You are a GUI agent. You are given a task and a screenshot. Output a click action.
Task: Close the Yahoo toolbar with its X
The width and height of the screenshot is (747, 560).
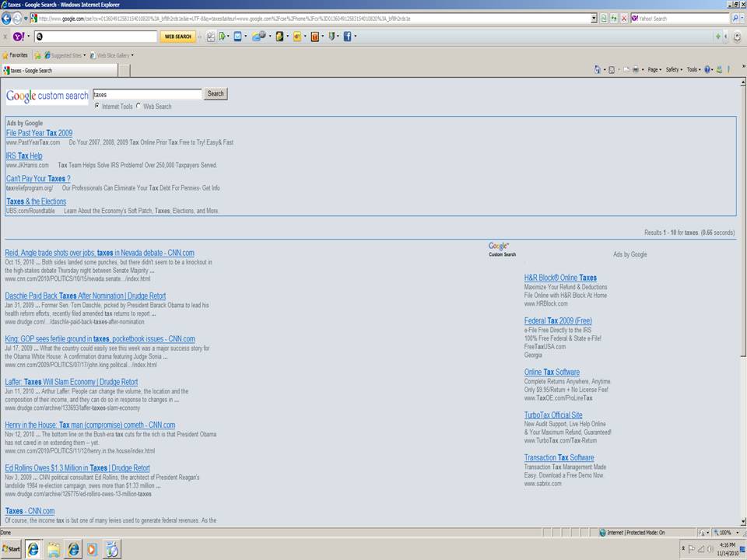coord(5,37)
